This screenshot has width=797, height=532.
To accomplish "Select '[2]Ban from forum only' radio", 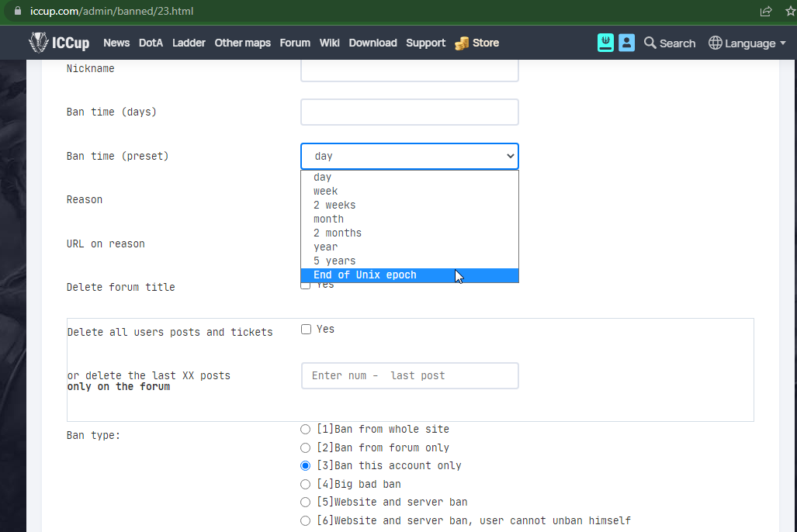I will click(305, 447).
